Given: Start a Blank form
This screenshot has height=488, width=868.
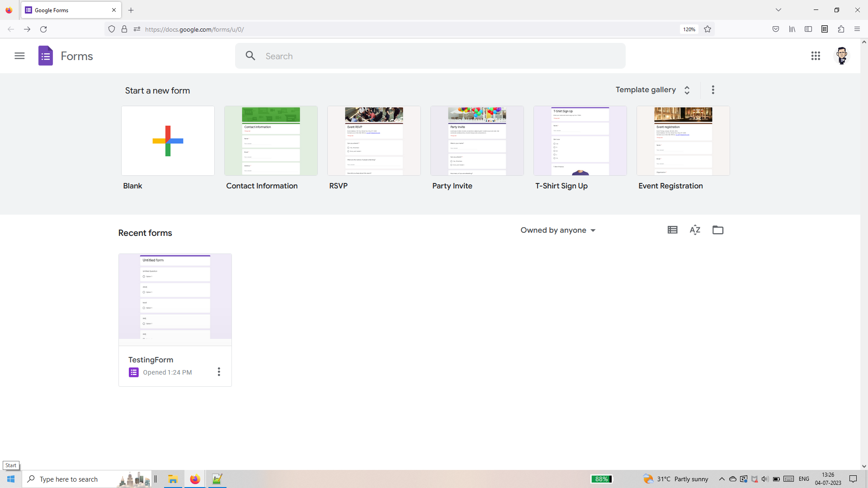Looking at the screenshot, I should tap(168, 141).
